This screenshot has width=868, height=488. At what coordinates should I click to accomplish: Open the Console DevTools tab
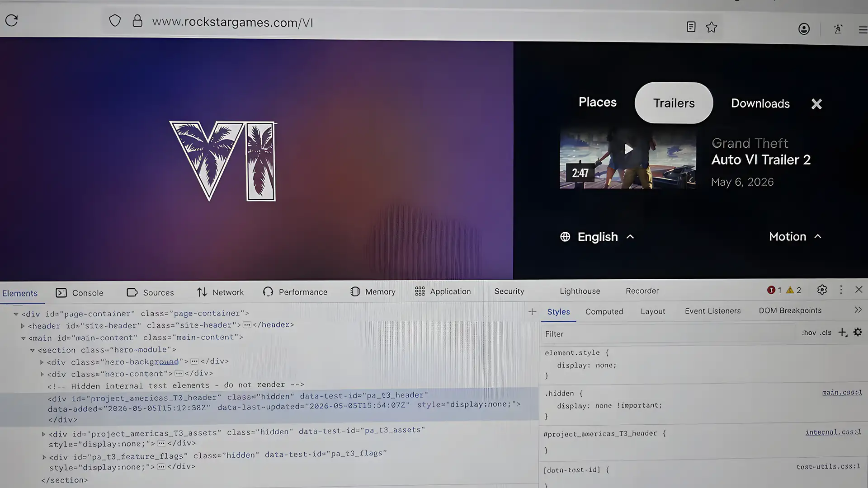(x=80, y=293)
